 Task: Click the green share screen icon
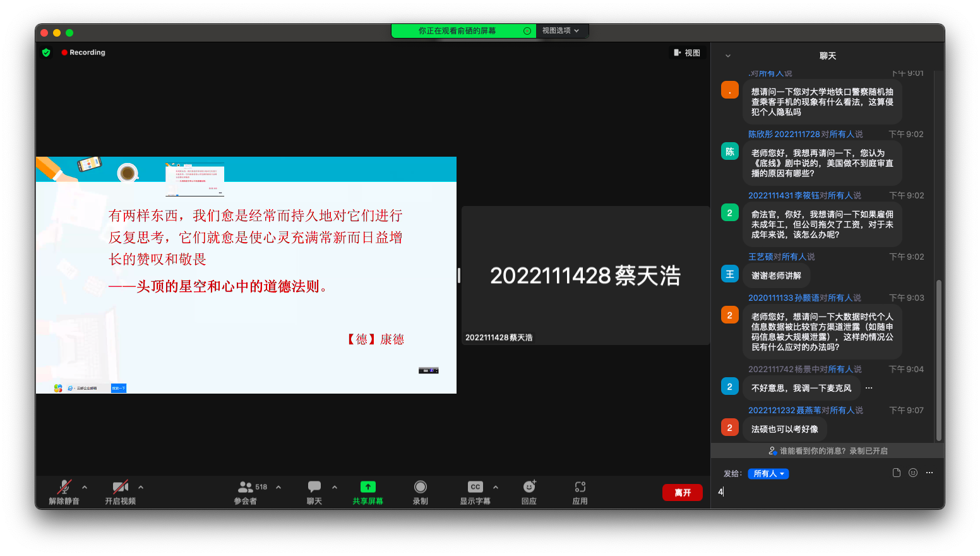367,487
